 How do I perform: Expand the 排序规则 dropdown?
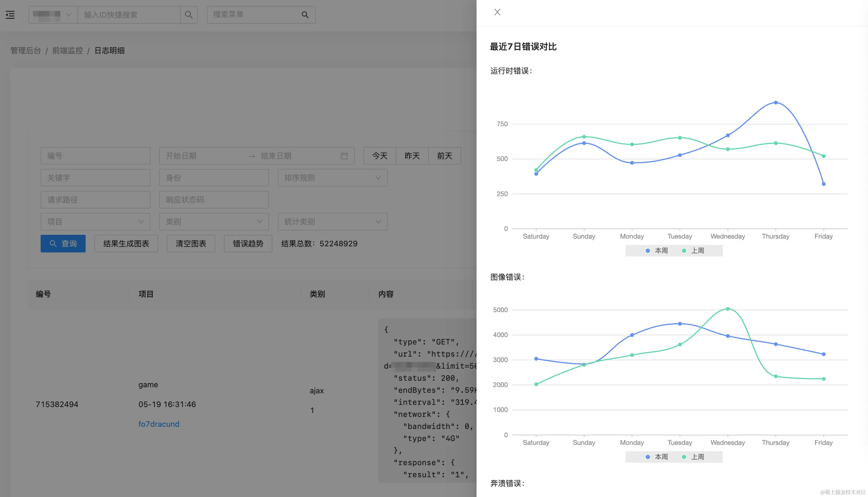coord(332,178)
